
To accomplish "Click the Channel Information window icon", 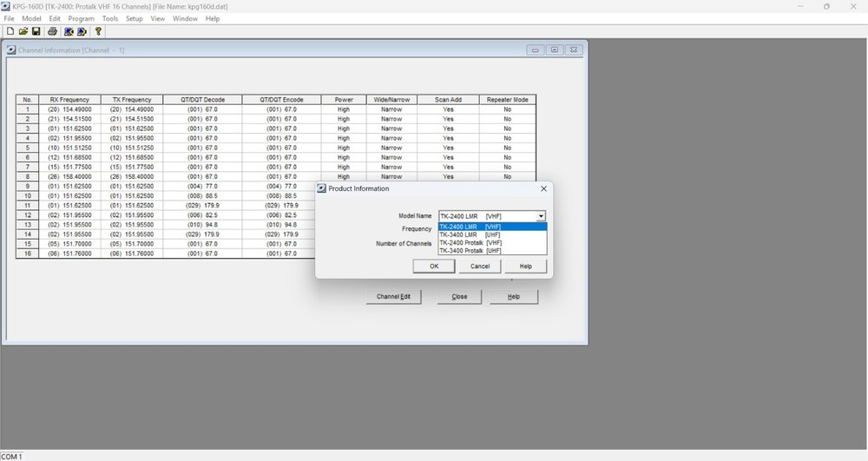I will [11, 49].
